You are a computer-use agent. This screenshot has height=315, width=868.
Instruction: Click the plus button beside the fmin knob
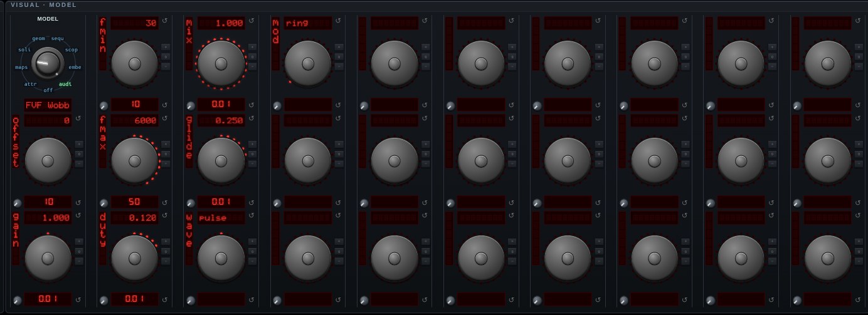[166, 47]
